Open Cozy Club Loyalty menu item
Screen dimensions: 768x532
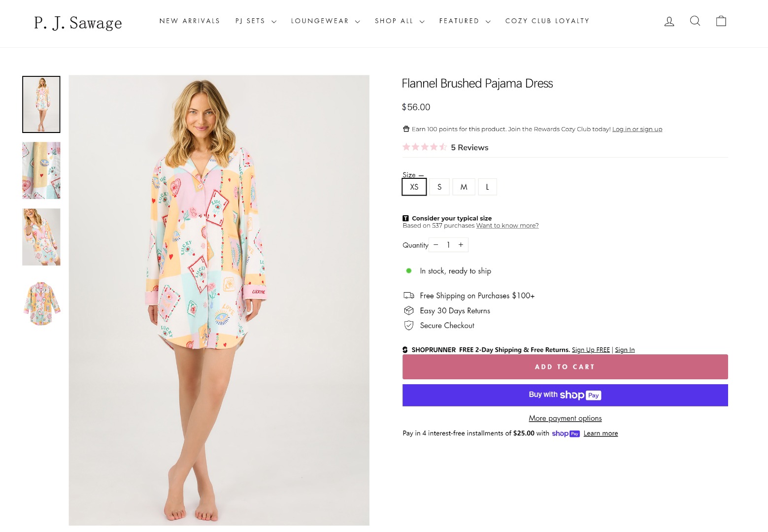tap(547, 21)
